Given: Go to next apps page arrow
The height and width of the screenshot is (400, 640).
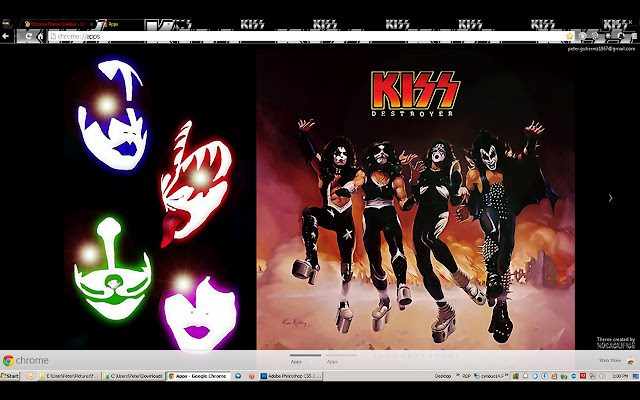Looking at the screenshot, I should tap(611, 198).
